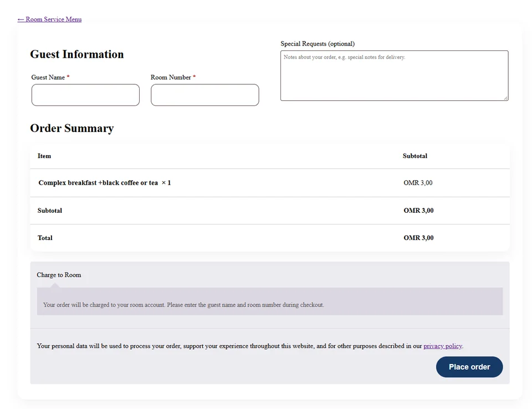The height and width of the screenshot is (409, 532).
Task: Click the Special Requests (optional) label
Action: [318, 44]
